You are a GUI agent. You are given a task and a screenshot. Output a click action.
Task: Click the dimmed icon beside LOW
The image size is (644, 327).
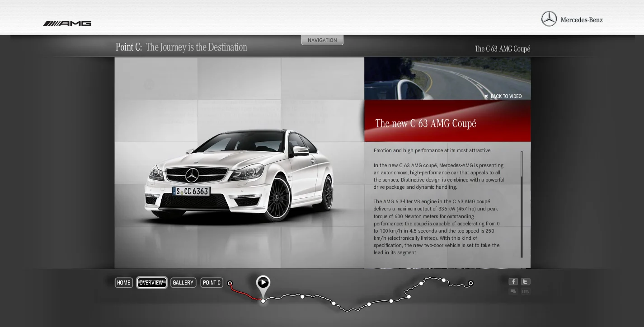pos(513,291)
